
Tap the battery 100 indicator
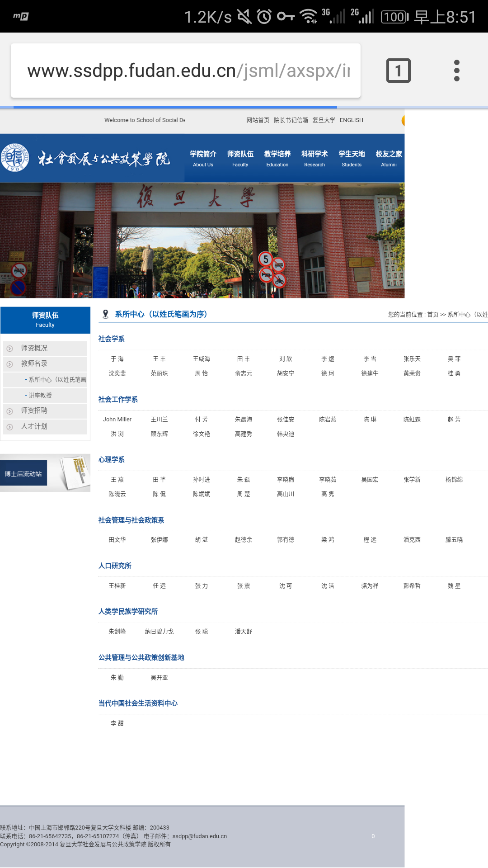(x=395, y=17)
